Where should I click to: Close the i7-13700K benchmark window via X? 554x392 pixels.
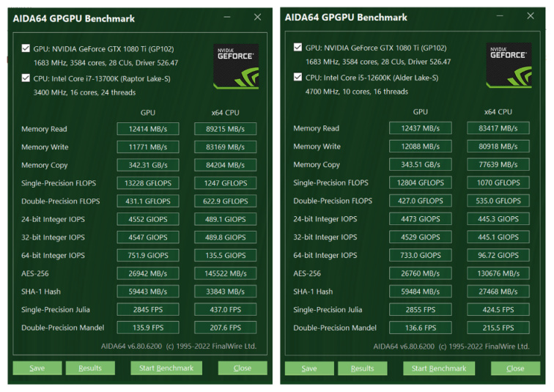pyautogui.click(x=257, y=17)
